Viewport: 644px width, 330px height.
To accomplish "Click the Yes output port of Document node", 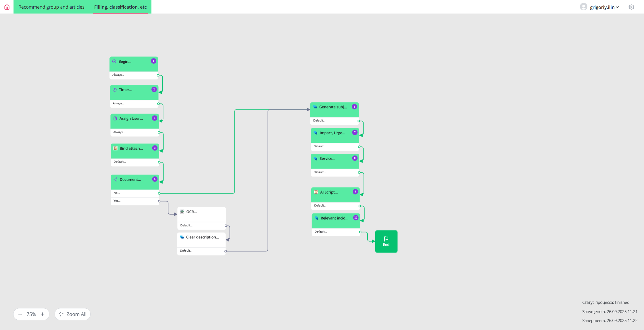I will coord(159,201).
